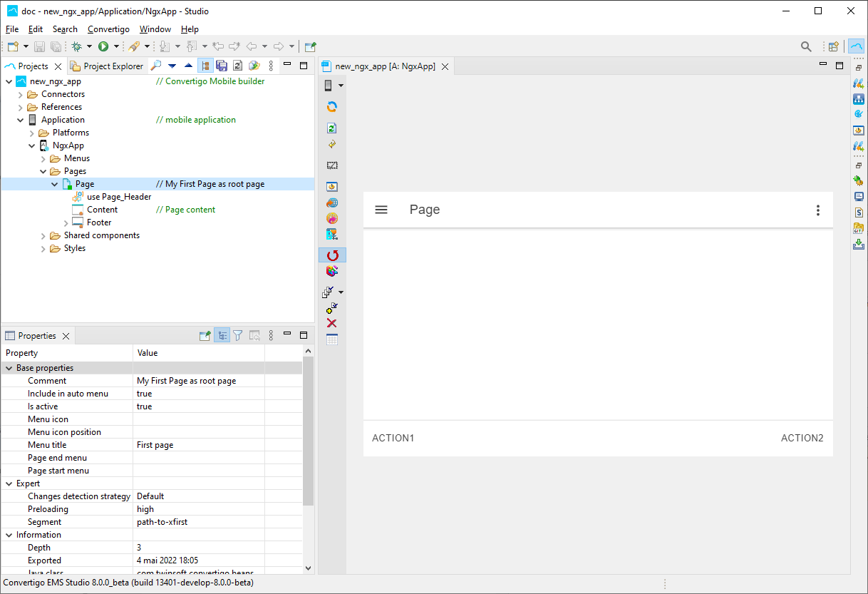Screen dimensions: 868x594
Task: Click the ACTION1 footer button
Action: (393, 438)
